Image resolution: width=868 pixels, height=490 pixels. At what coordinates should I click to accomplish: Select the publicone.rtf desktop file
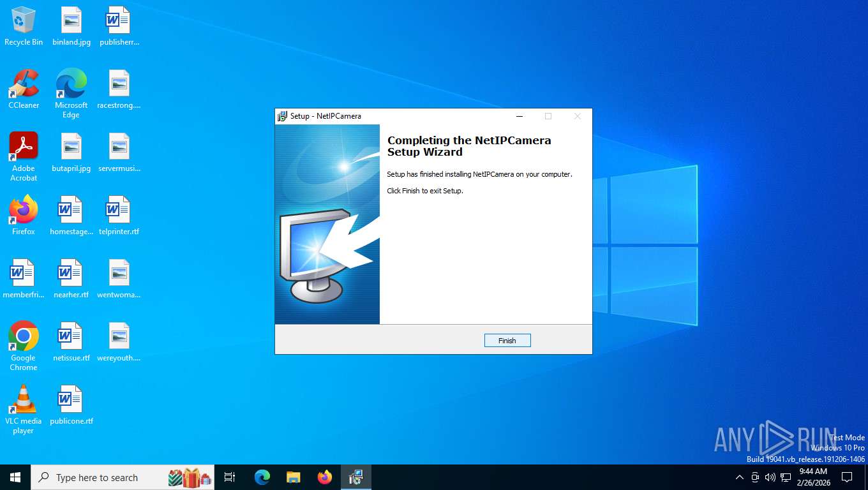(x=71, y=406)
